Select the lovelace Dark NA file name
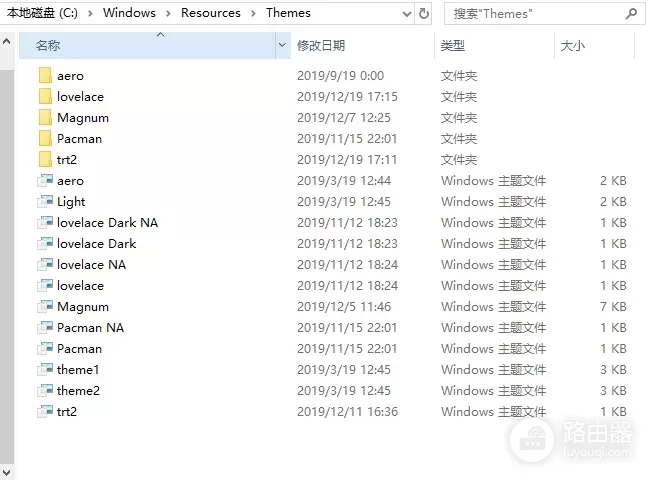Image resolution: width=650 pixels, height=480 pixels. tap(107, 223)
